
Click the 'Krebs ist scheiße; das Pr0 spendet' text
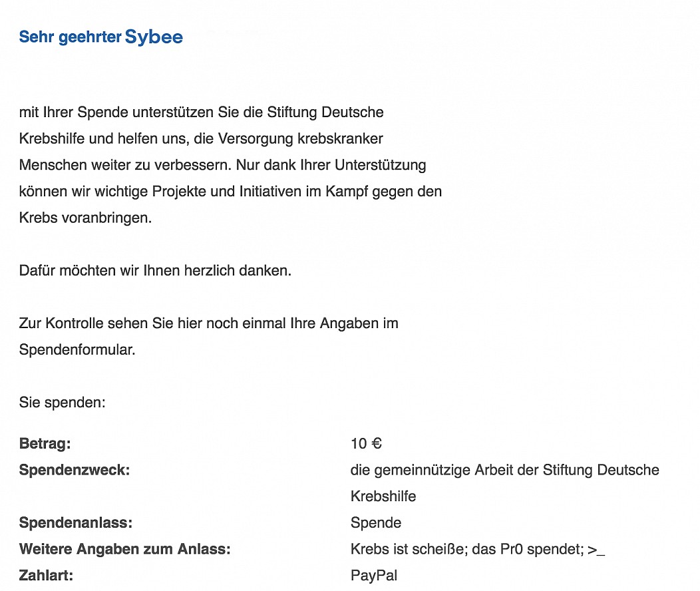[x=467, y=549]
